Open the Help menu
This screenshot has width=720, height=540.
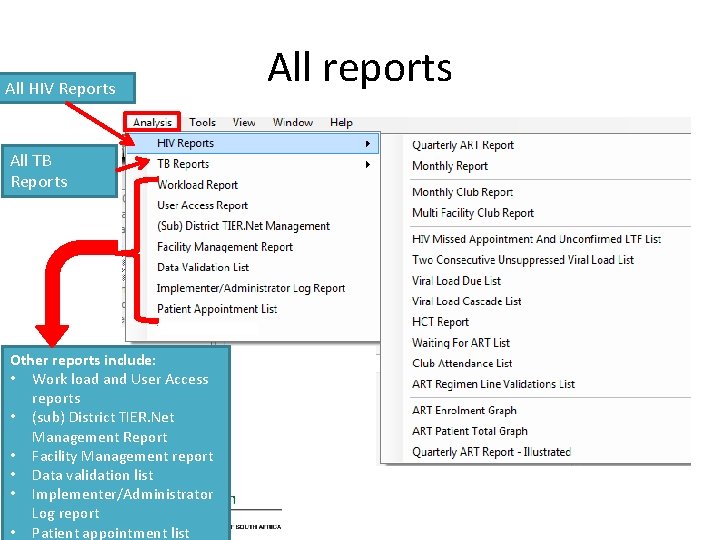point(341,122)
